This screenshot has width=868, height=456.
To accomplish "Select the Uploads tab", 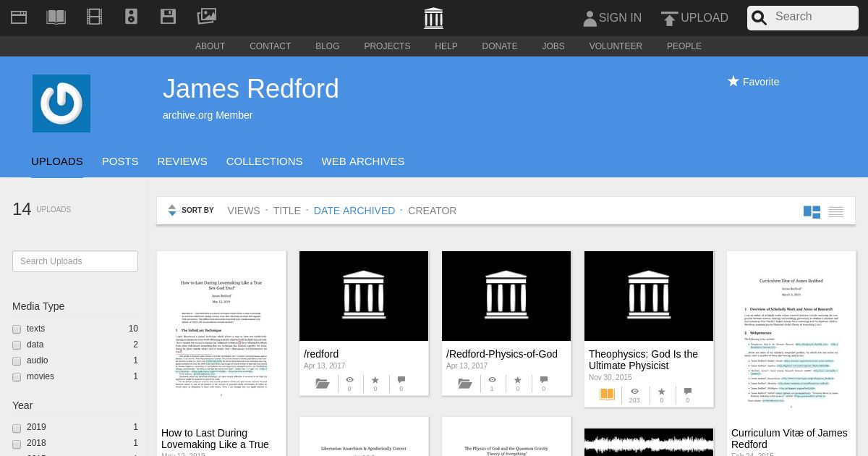I will [57, 161].
